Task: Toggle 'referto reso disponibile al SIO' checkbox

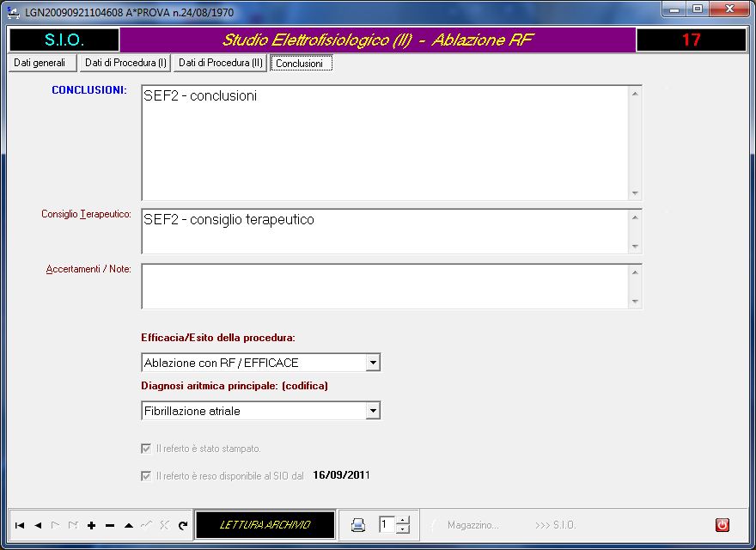Action: pos(146,476)
